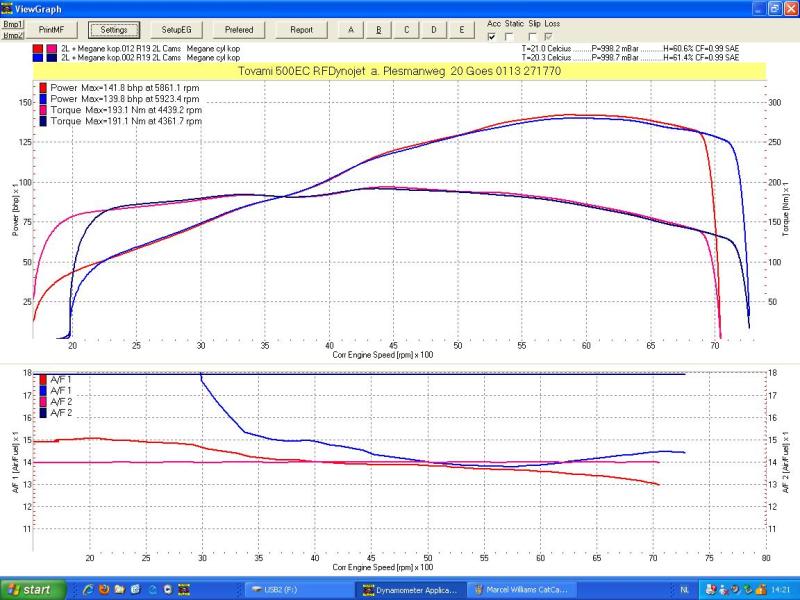Click the ViewGraph title bar icon

pos(9,8)
